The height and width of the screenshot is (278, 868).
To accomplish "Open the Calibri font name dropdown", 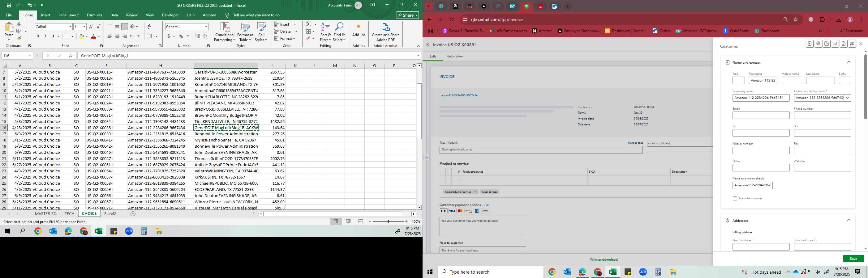I will click(70, 27).
